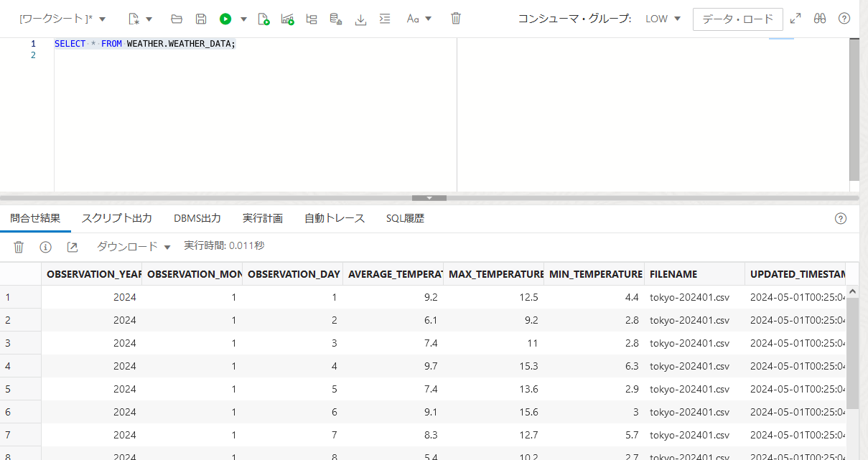Click the OBSERVATION_DAY column header
Viewport: 868px width, 460px height.
click(292, 274)
